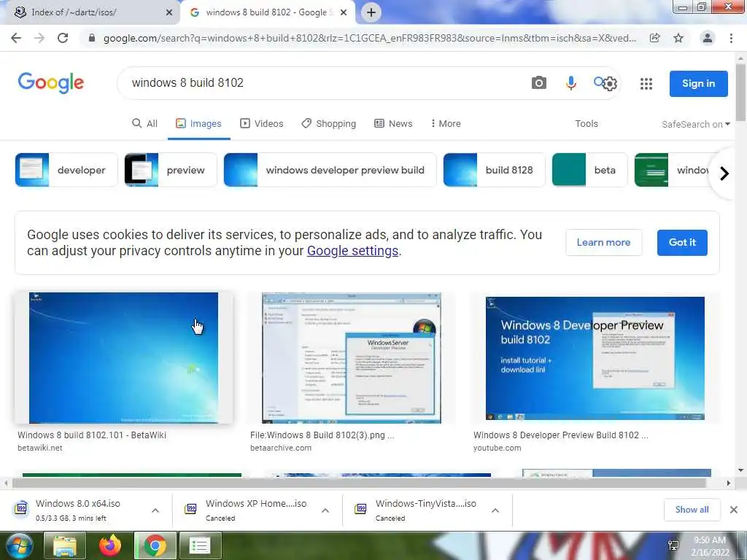
Task: Open the Chrome profile avatar
Action: tap(708, 38)
